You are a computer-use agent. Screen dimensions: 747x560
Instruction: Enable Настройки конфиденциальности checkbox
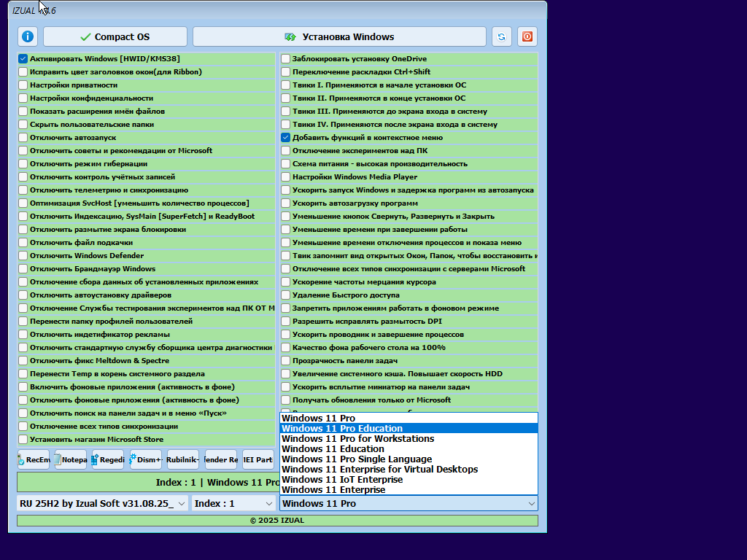23,98
